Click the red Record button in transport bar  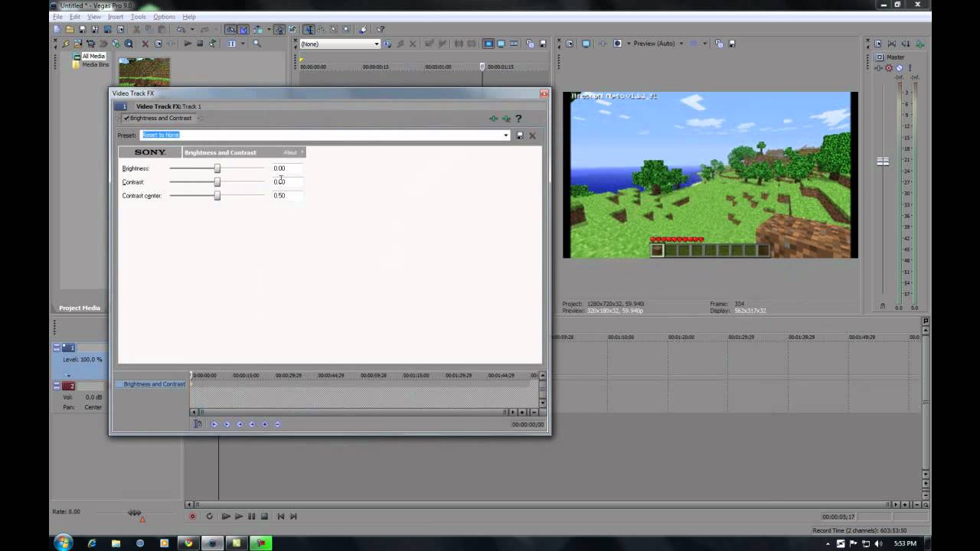[192, 516]
